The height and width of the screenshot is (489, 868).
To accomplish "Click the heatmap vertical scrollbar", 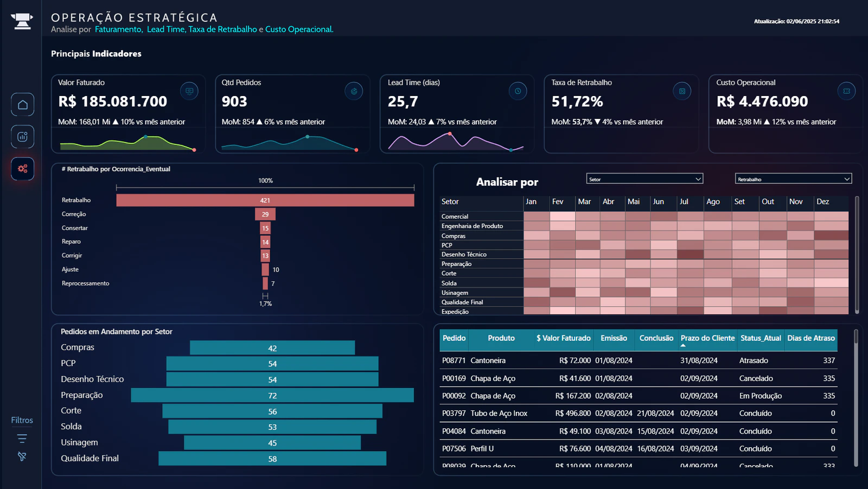I will click(x=857, y=255).
